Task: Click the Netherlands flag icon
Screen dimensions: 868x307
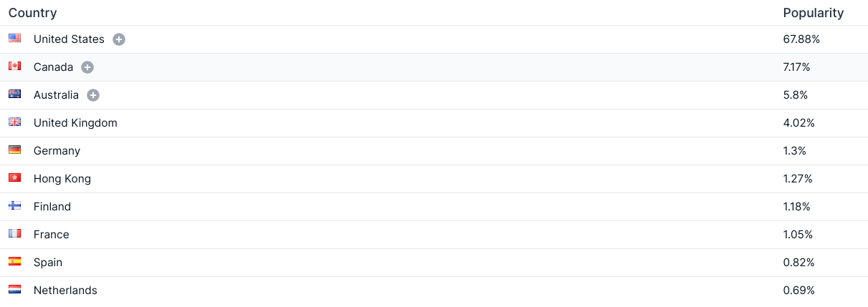Action: (14, 290)
